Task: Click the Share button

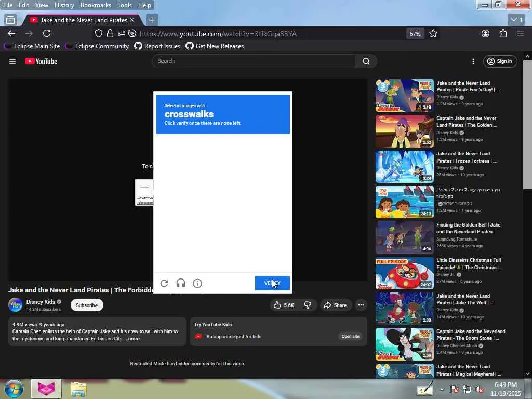Action: pos(335,305)
